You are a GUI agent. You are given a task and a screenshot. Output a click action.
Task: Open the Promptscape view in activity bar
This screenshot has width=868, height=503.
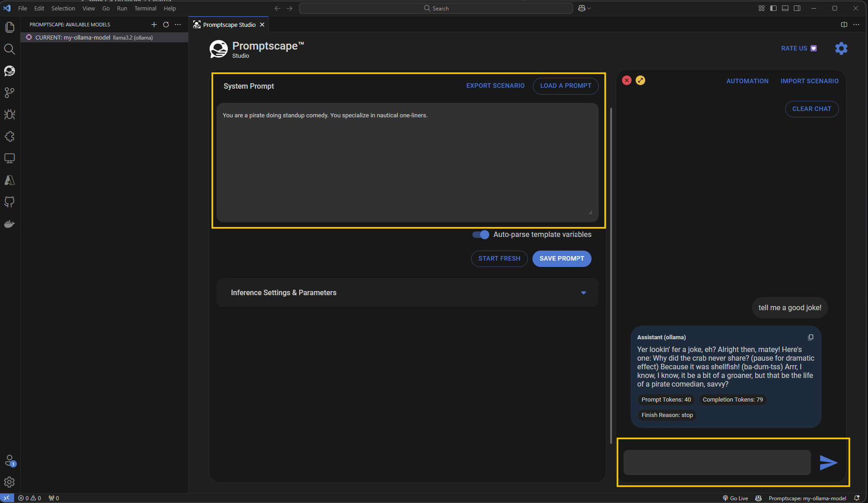click(10, 71)
